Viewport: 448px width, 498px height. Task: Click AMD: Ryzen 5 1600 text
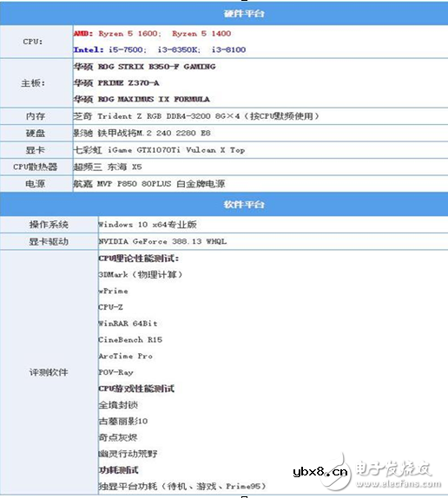[x=117, y=33]
